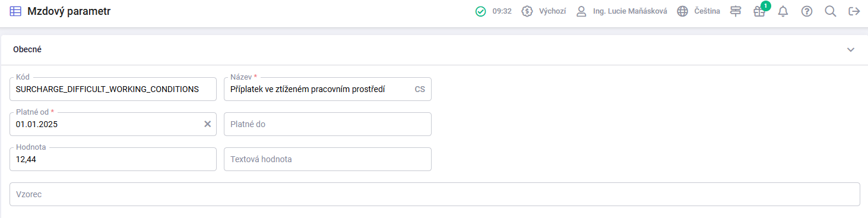This screenshot has width=868, height=218.
Task: Click the CS translation badge in Název
Action: coord(420,89)
